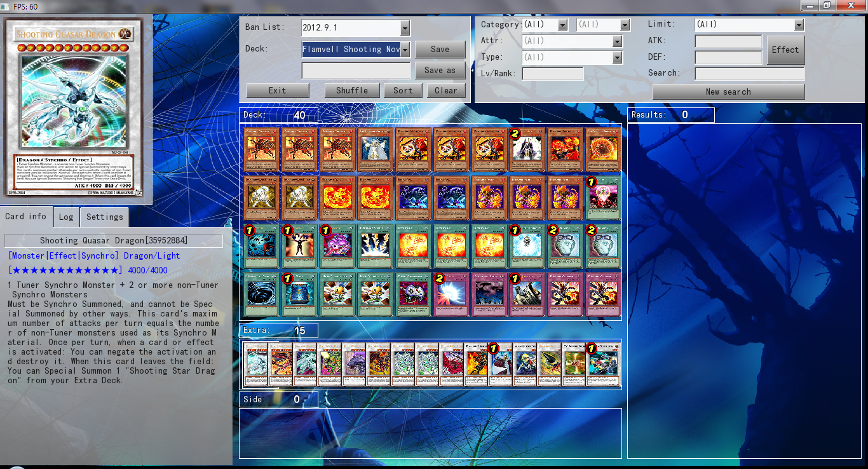Screen dimensions: 868x469
Task: Choose the black horn card in Extra deck
Action: pyautogui.click(x=548, y=365)
